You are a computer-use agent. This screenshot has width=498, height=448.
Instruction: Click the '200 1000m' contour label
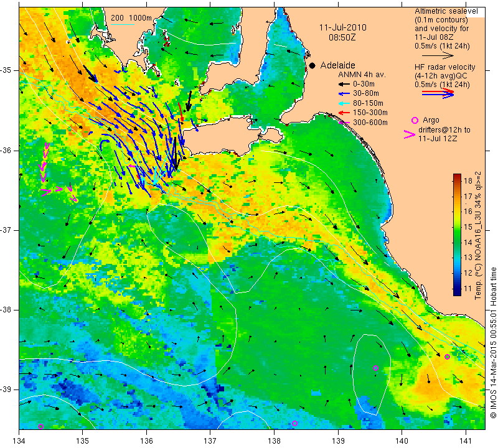coord(131,18)
